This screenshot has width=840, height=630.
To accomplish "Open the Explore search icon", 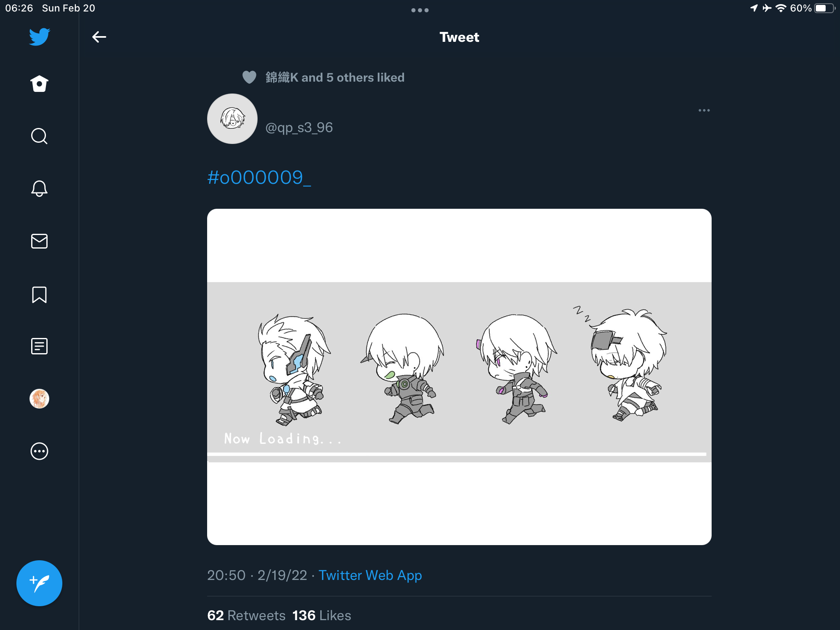I will (x=39, y=136).
